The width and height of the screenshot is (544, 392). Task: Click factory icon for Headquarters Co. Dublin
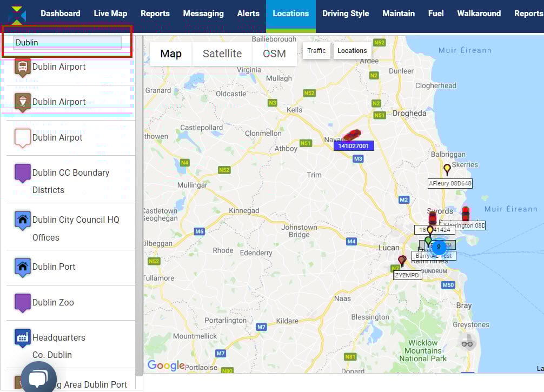point(23,338)
